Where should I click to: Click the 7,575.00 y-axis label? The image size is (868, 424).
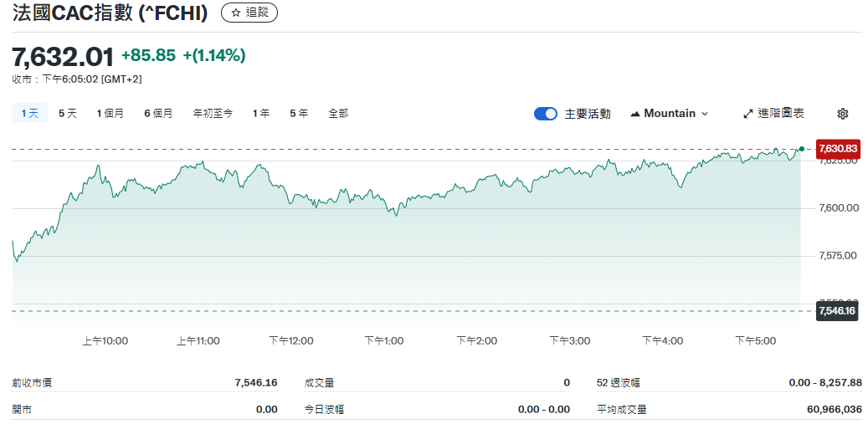pyautogui.click(x=838, y=256)
